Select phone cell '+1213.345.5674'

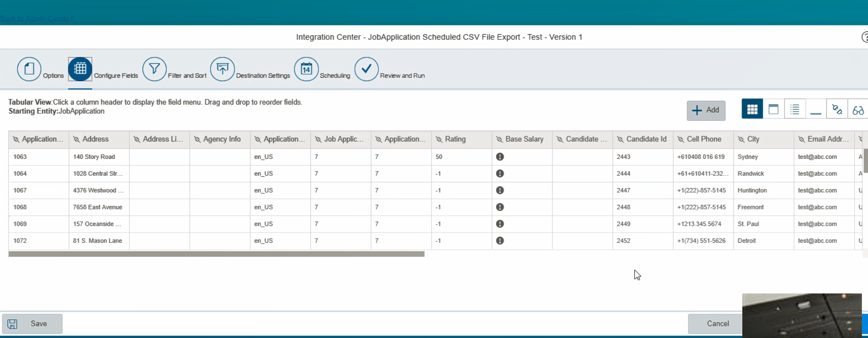704,224
